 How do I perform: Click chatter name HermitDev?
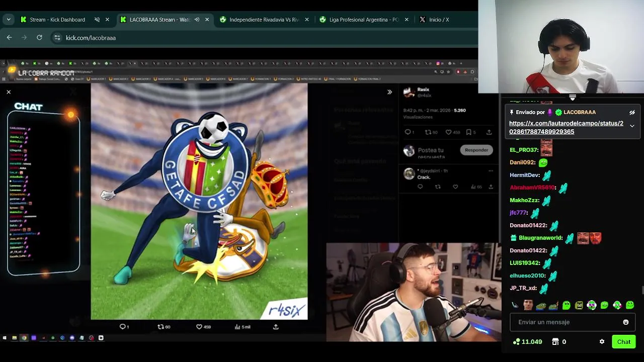point(524,175)
